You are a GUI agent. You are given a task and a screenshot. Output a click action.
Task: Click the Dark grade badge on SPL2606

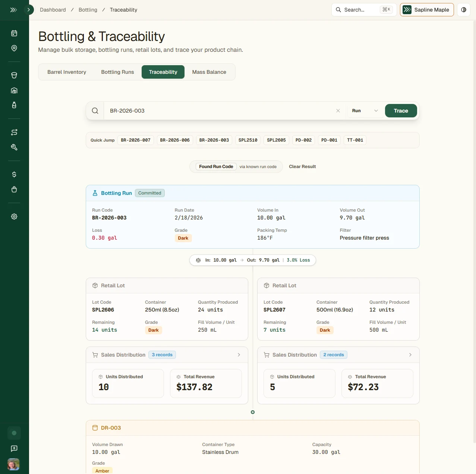click(x=153, y=330)
